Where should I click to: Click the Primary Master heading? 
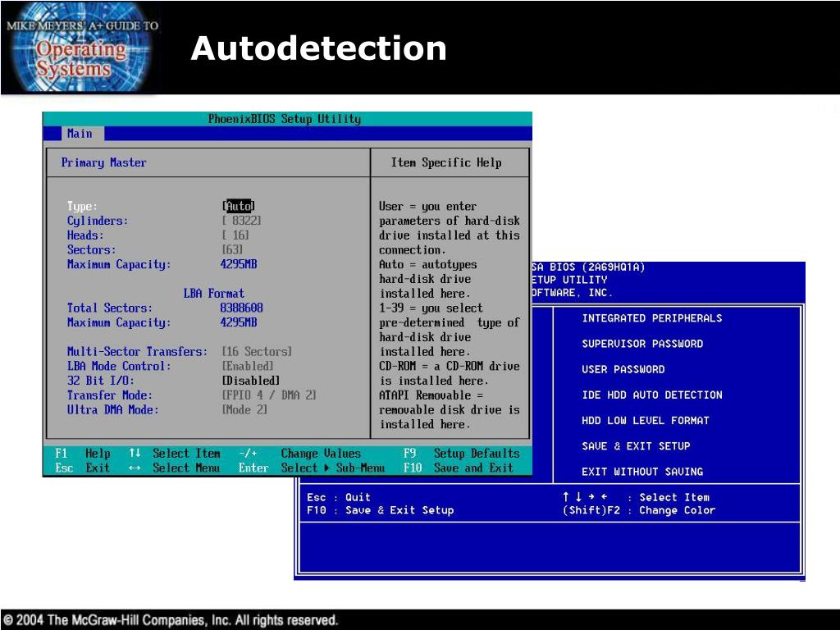(x=103, y=162)
